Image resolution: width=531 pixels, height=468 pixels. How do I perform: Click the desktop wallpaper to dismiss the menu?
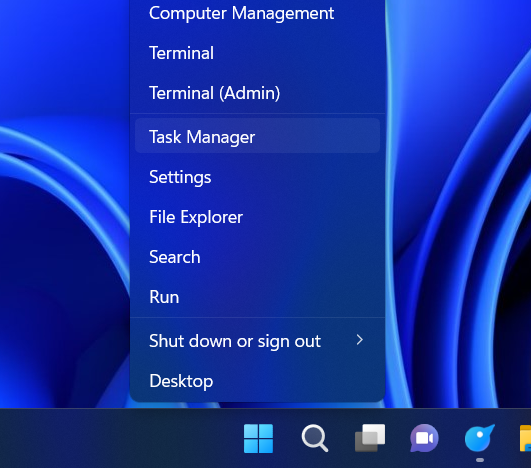point(61,237)
